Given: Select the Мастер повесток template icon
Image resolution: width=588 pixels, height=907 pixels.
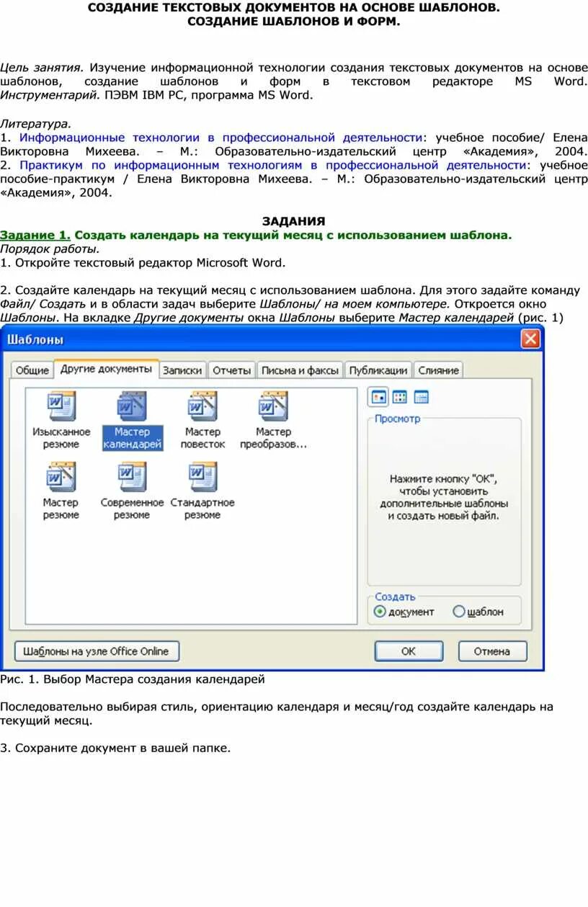Looking at the screenshot, I should (x=202, y=406).
